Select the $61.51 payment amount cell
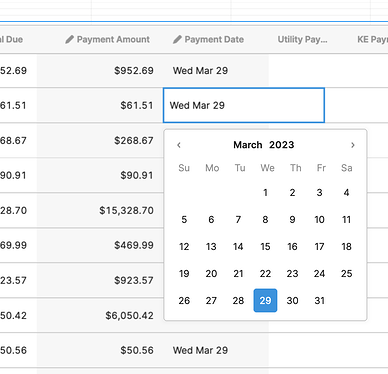This screenshot has width=388, height=374. pos(100,106)
